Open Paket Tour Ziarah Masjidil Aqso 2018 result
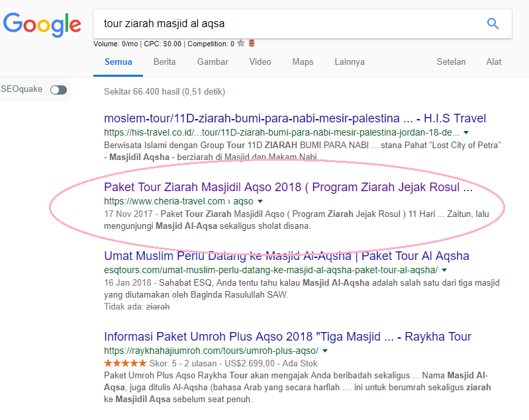Viewport: 529px width, 420px height. tap(288, 187)
